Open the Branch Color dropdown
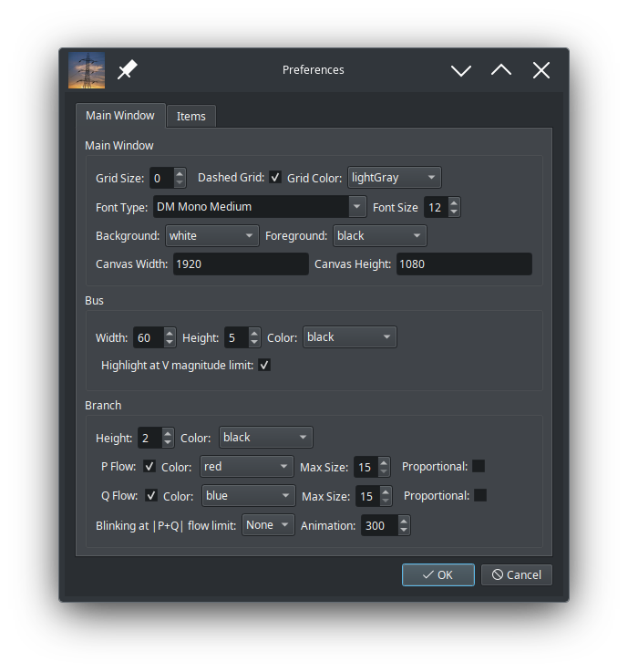The height and width of the screenshot is (672, 628). [265, 438]
